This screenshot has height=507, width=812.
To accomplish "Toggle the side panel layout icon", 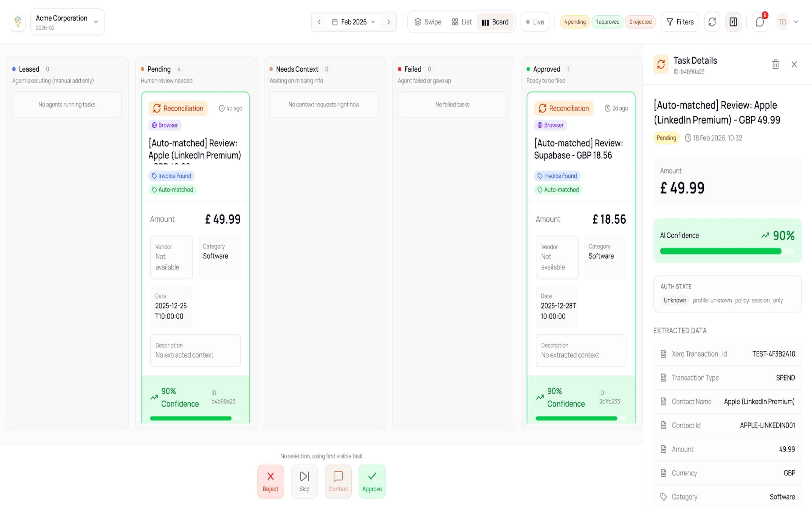I will pos(733,22).
